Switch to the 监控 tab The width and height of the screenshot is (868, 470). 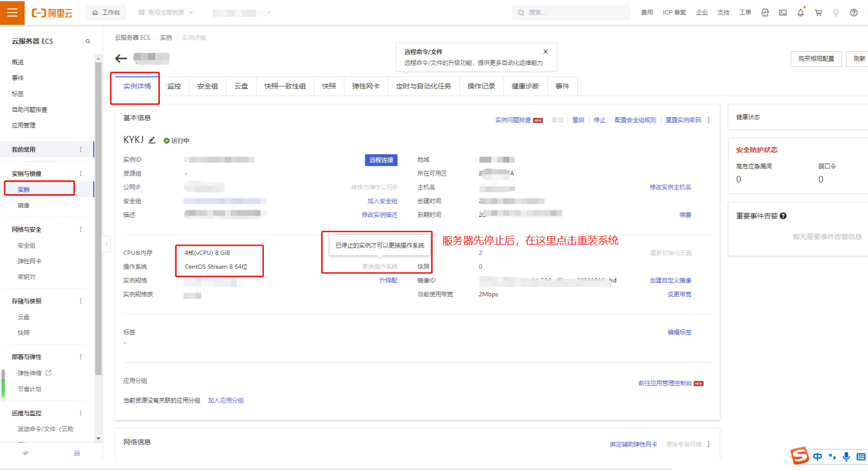[174, 86]
